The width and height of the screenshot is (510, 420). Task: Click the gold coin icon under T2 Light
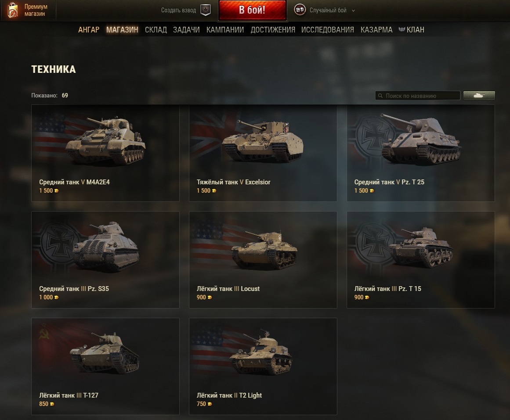210,404
